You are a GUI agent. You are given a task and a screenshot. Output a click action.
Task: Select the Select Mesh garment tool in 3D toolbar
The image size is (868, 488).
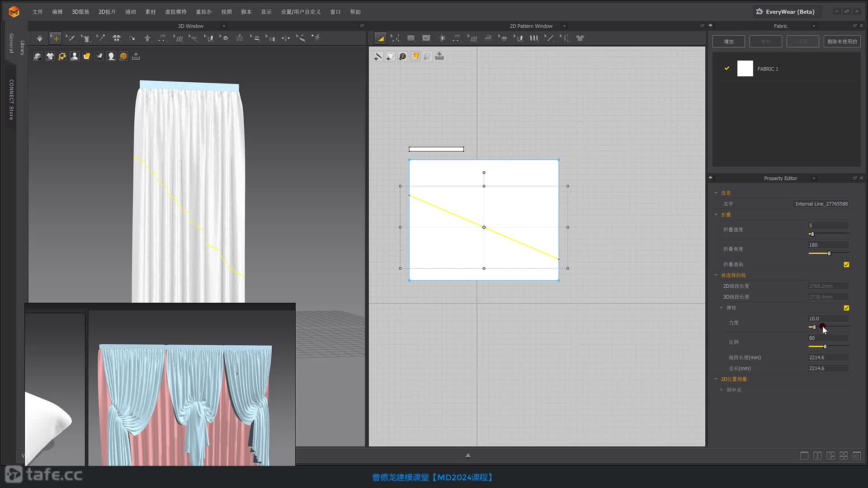pyautogui.click(x=85, y=38)
